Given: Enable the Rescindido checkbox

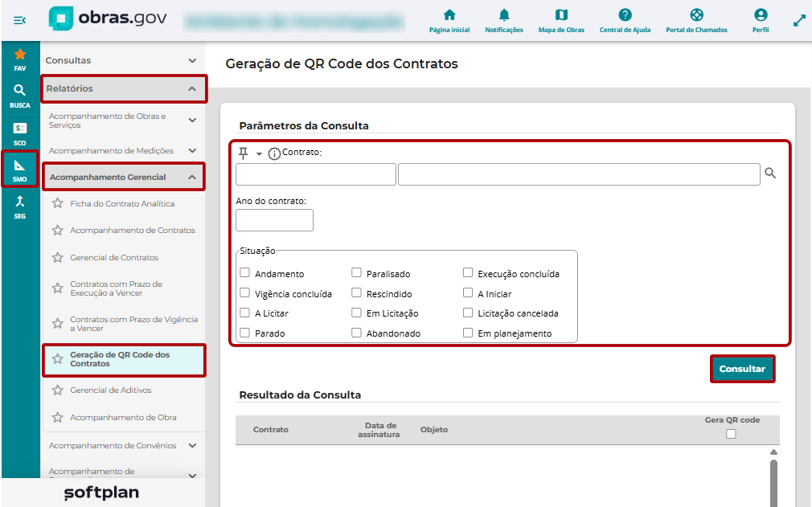Looking at the screenshot, I should point(356,292).
